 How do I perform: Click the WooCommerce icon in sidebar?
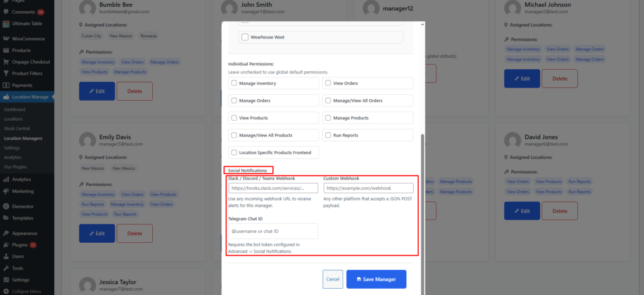[6, 38]
